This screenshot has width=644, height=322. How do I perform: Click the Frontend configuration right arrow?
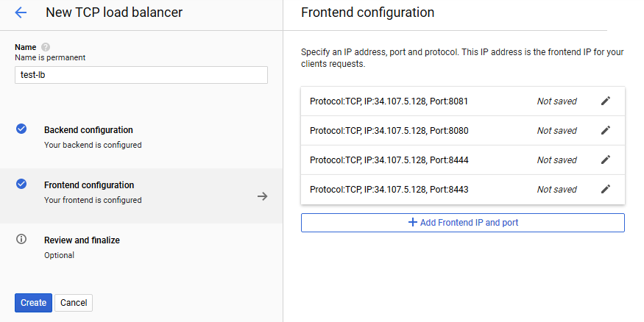(x=262, y=196)
